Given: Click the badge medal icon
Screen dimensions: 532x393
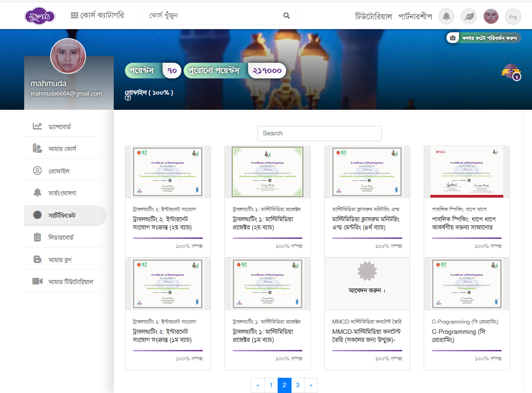Looking at the screenshot, I should [511, 72].
